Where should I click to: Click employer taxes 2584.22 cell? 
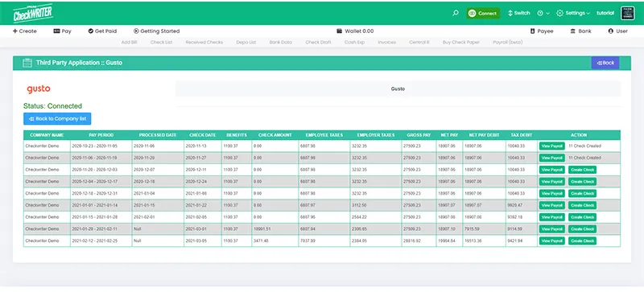click(375, 217)
